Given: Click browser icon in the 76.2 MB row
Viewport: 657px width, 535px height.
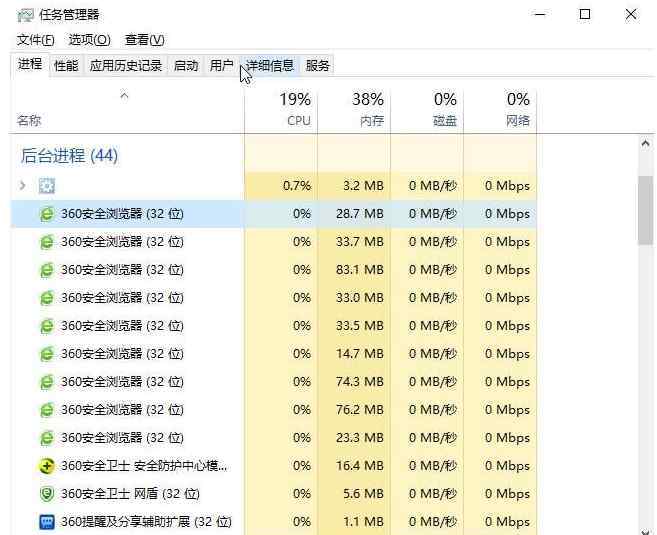Looking at the screenshot, I should point(47,410).
